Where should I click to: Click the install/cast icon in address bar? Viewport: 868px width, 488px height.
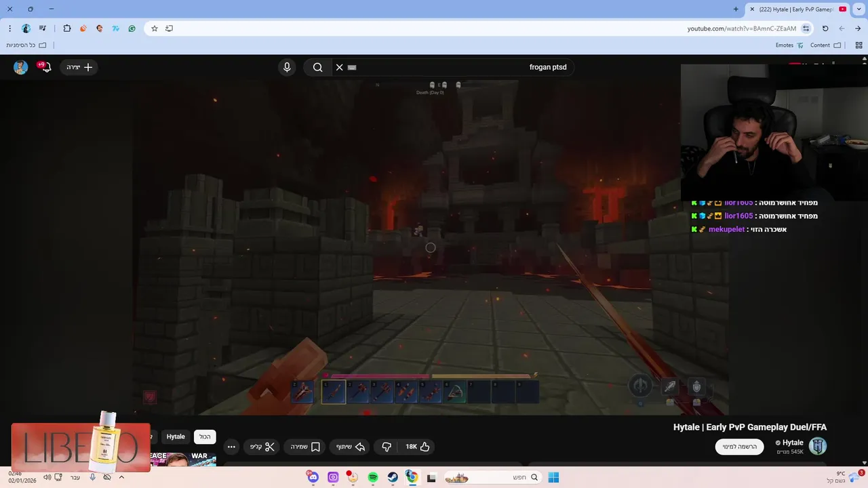click(x=170, y=28)
